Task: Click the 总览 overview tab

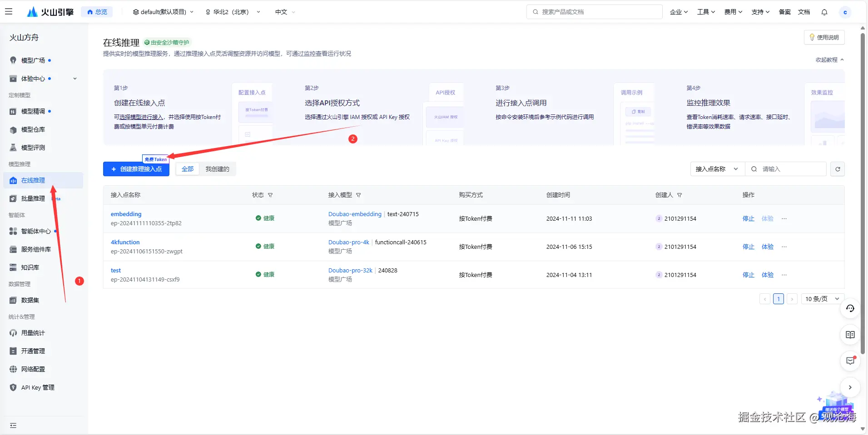Action: coord(97,12)
